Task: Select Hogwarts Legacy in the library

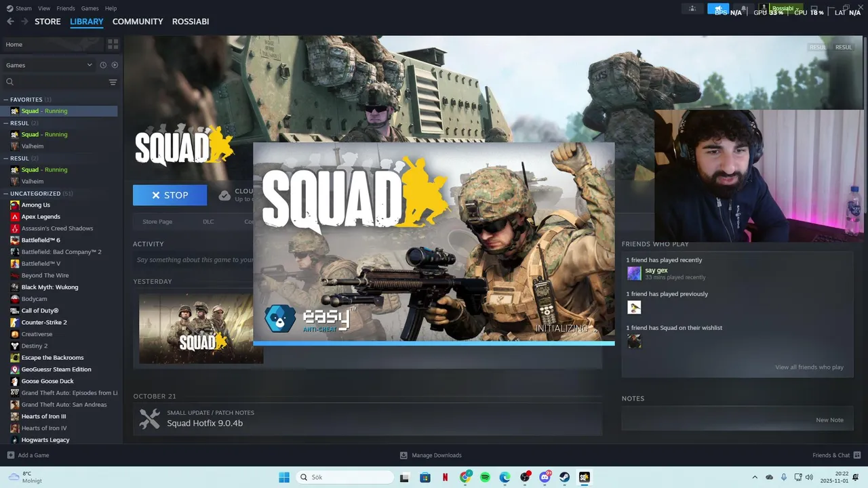Action: click(45, 440)
